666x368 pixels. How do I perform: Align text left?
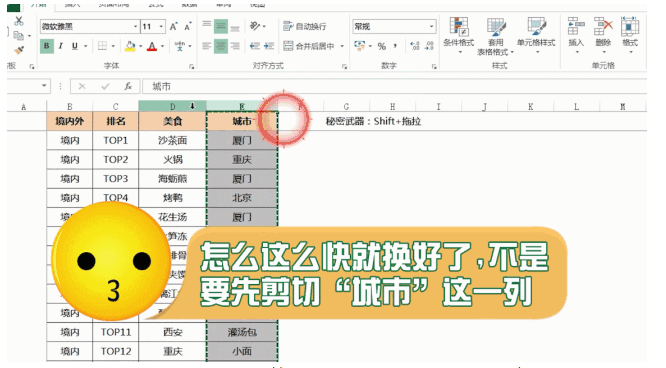(207, 46)
